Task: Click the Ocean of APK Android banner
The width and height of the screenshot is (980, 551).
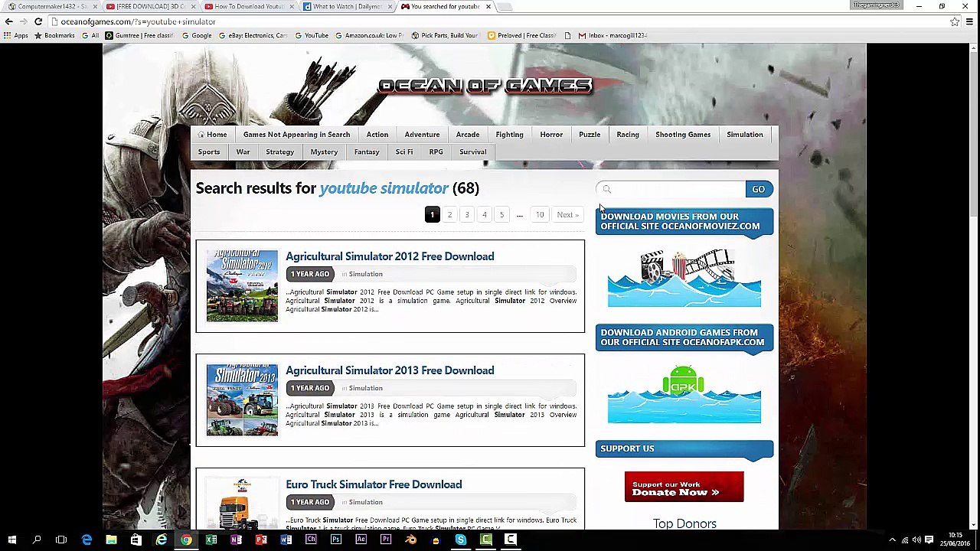Action: click(x=684, y=395)
